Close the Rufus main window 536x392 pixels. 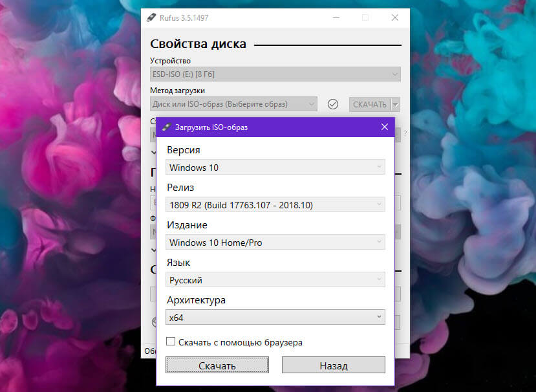tap(395, 17)
